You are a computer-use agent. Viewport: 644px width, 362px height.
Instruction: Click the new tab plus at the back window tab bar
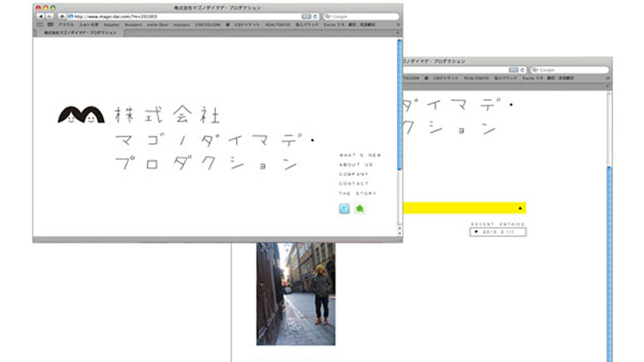pos(607,86)
